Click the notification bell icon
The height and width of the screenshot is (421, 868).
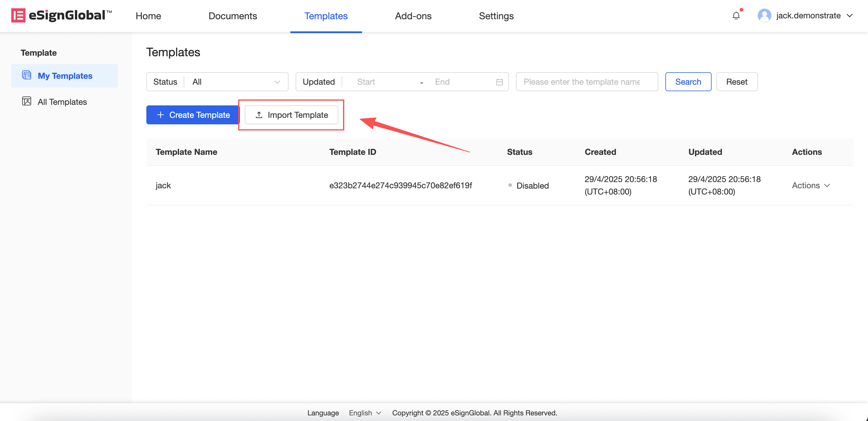(736, 15)
